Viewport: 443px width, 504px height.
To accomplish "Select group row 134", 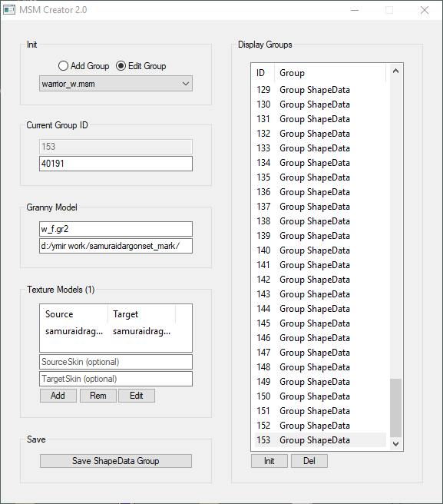I will coord(320,163).
